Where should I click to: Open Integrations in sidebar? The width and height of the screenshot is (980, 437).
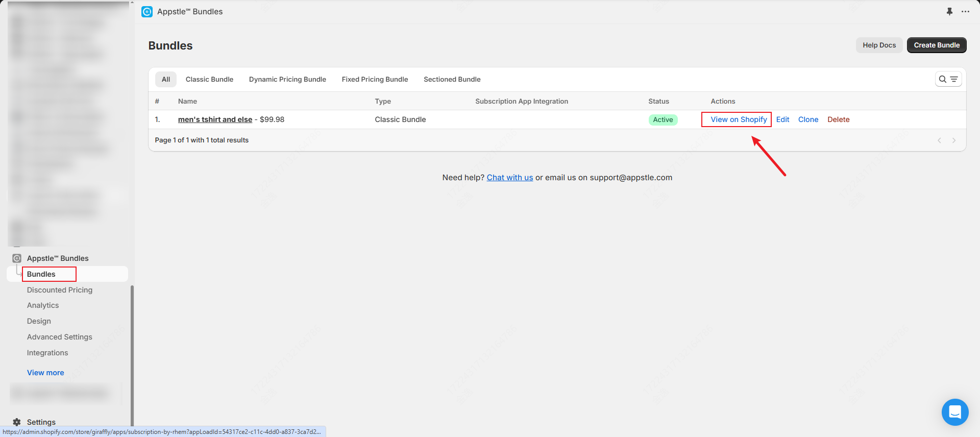point(47,353)
